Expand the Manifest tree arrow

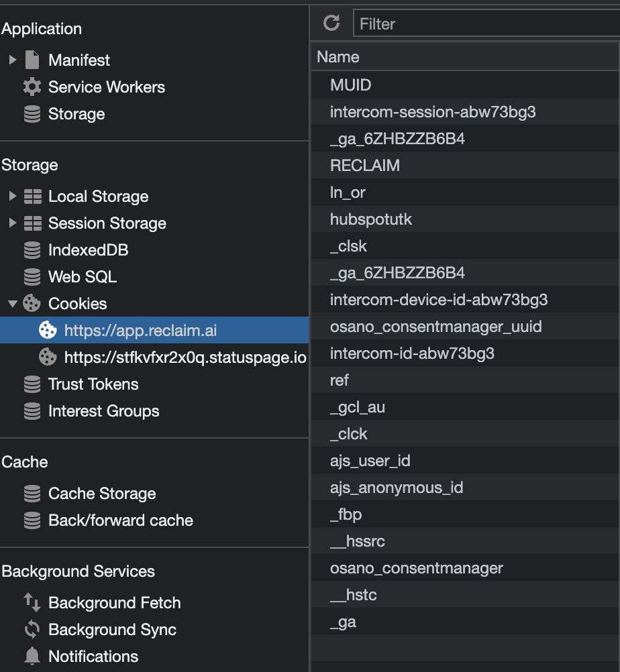pos(13,60)
